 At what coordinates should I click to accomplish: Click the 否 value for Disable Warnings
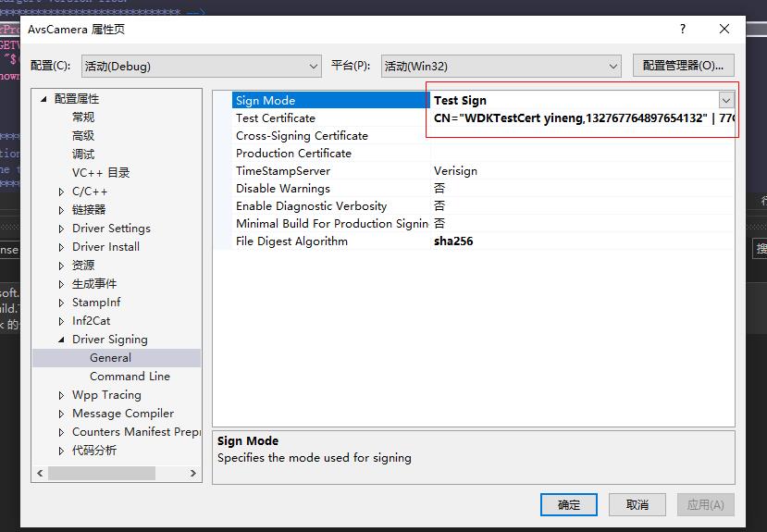583,188
